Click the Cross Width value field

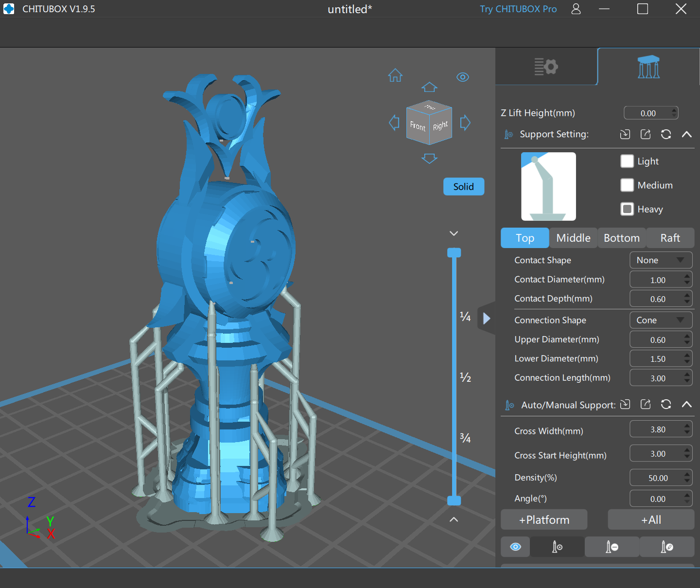point(661,429)
